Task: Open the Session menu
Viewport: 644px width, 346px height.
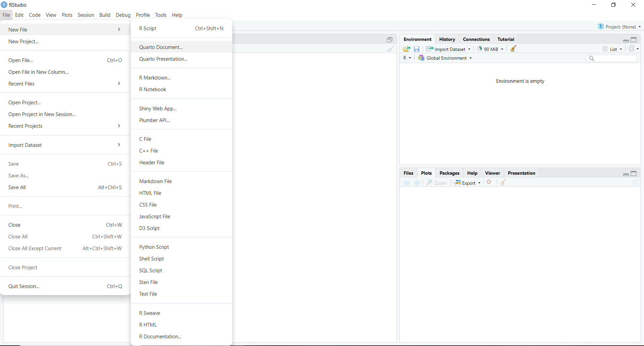Action: click(x=86, y=15)
